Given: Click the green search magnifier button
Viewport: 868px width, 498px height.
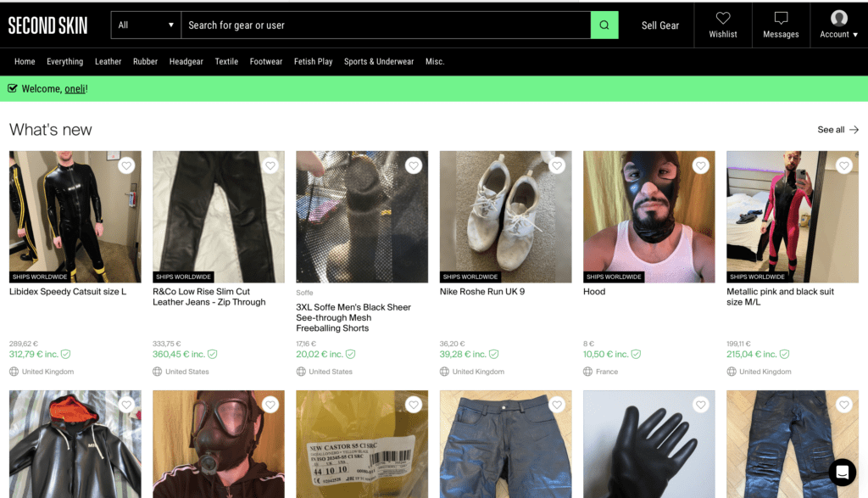Looking at the screenshot, I should [604, 25].
